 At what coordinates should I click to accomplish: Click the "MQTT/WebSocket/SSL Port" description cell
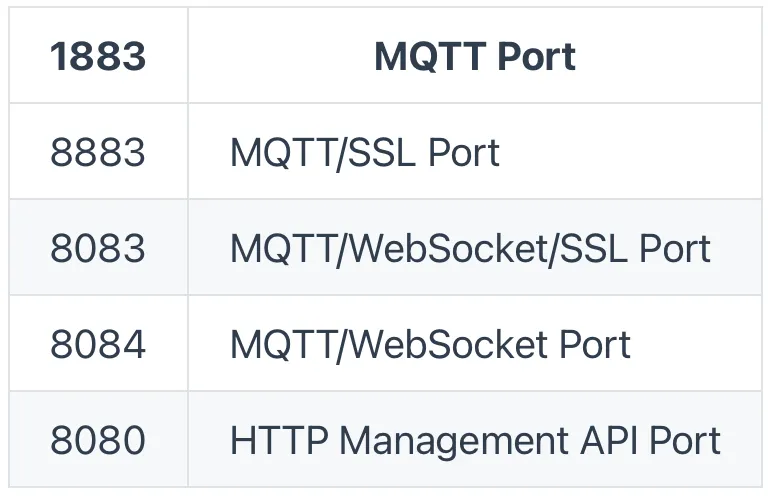point(470,249)
